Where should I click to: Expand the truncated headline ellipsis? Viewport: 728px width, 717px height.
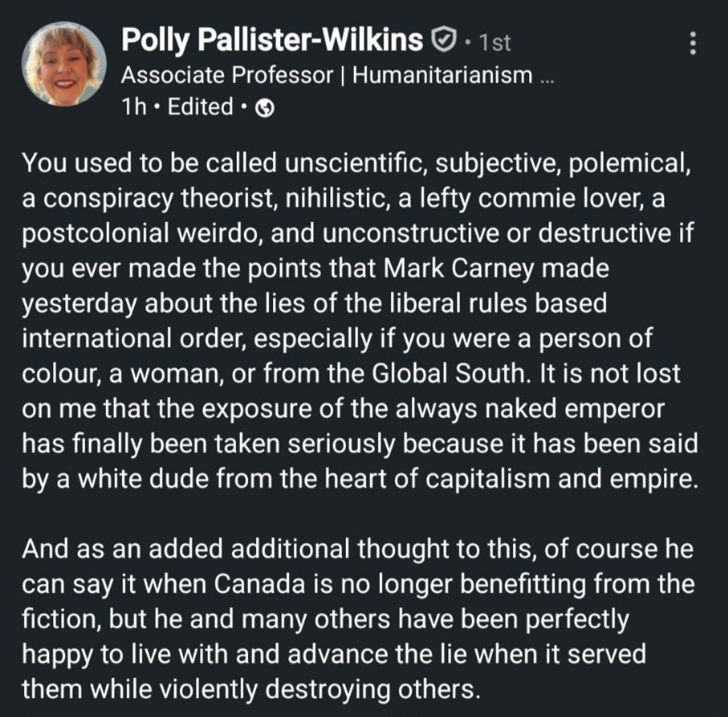pyautogui.click(x=547, y=76)
